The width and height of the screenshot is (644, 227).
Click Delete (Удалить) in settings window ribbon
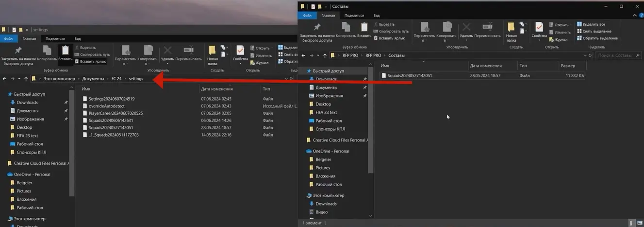click(x=167, y=53)
